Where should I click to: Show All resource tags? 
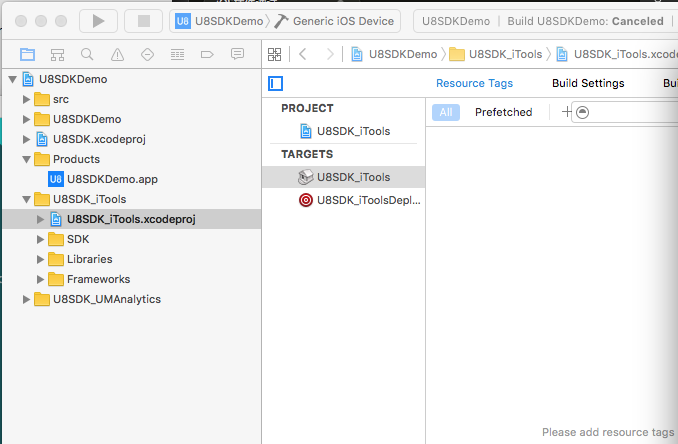(446, 112)
